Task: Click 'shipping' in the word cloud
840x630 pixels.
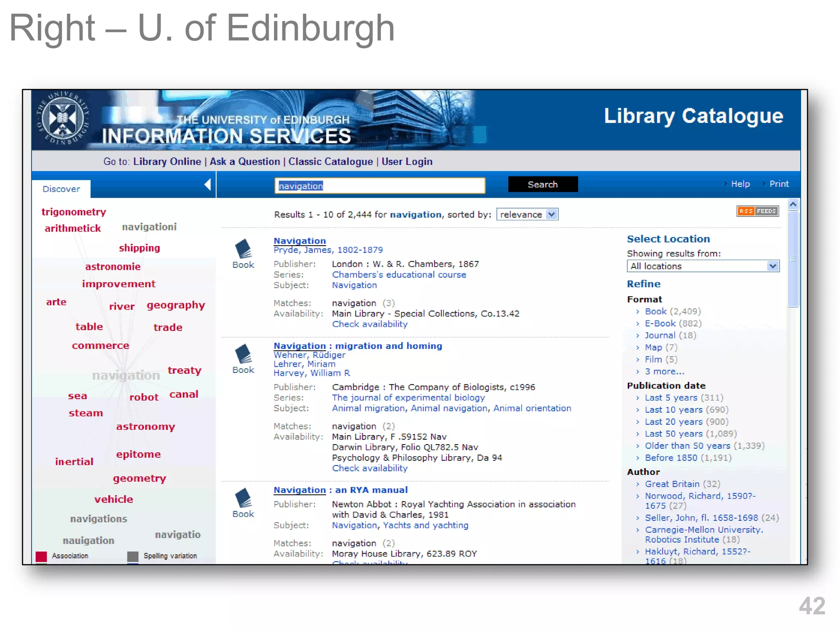Action: pyautogui.click(x=139, y=248)
